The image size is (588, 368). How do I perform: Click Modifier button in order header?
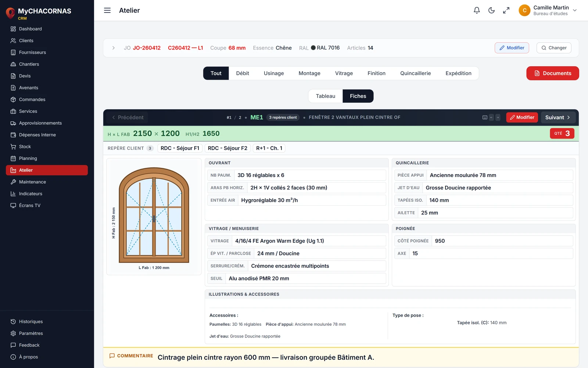512,48
